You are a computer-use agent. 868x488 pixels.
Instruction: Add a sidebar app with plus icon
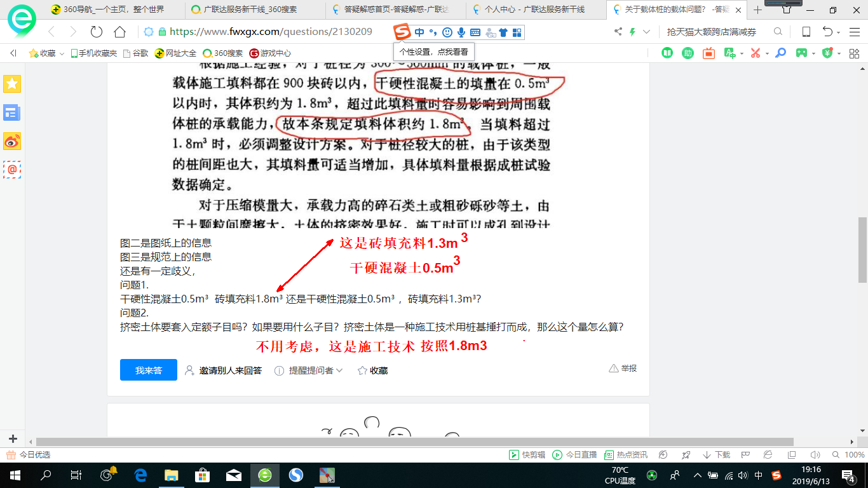(13, 438)
